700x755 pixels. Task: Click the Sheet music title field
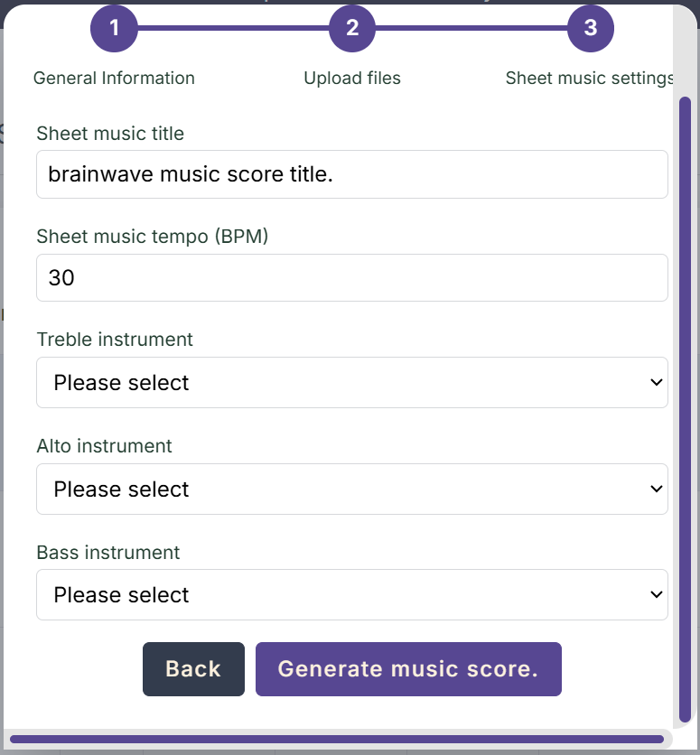point(352,174)
